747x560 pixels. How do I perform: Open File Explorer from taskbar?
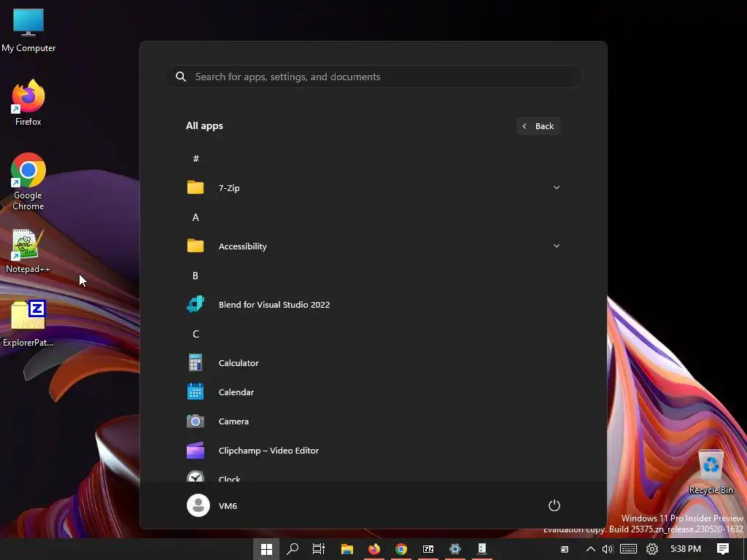pos(347,549)
